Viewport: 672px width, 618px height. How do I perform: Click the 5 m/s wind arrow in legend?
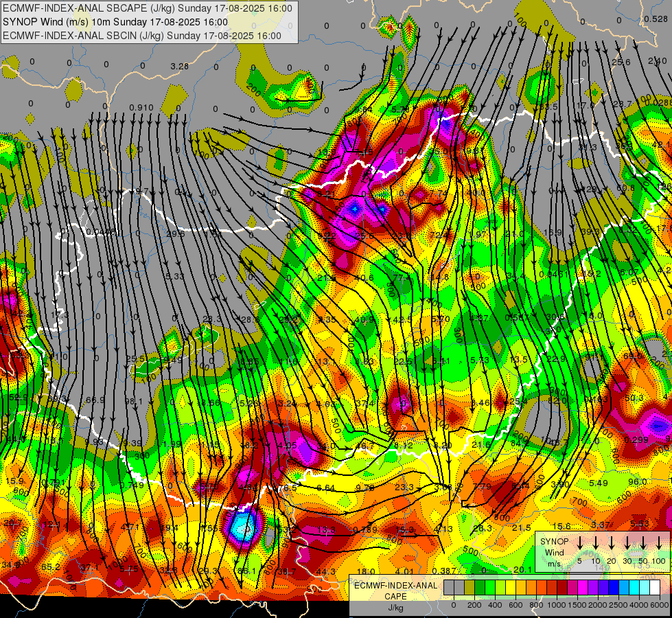(579, 543)
